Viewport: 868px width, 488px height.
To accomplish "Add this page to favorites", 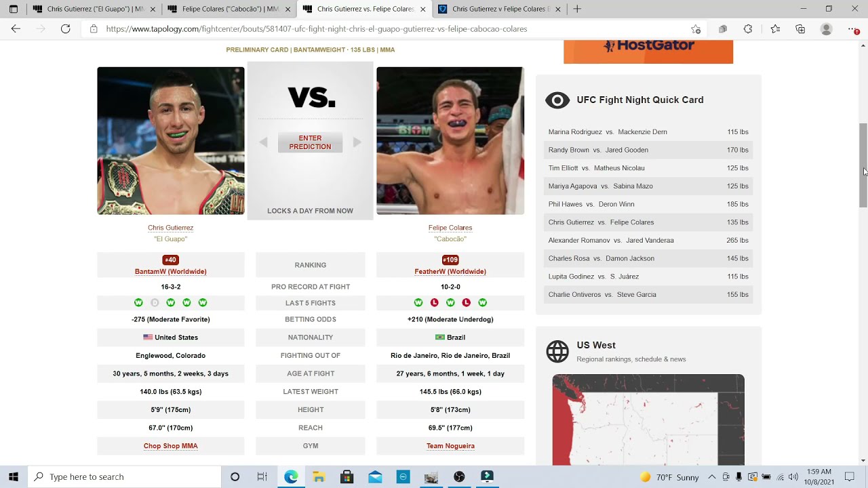I will (696, 29).
